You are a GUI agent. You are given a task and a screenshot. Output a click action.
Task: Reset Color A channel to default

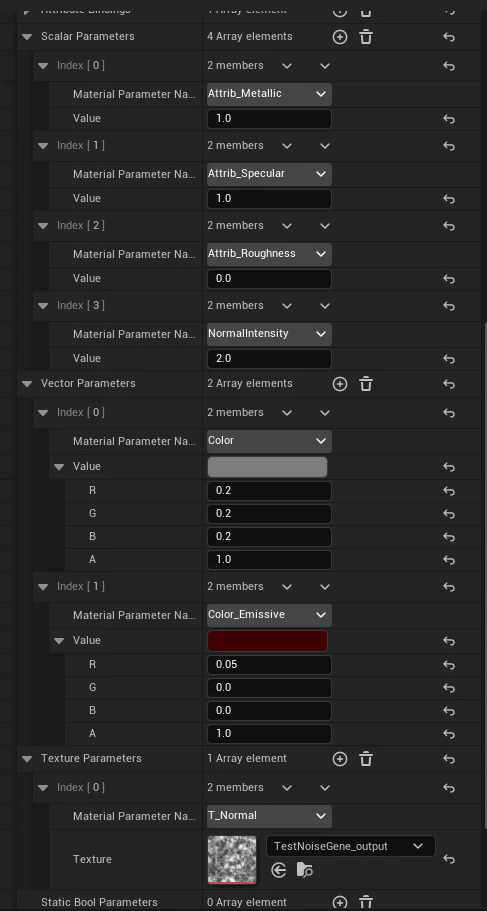449,560
